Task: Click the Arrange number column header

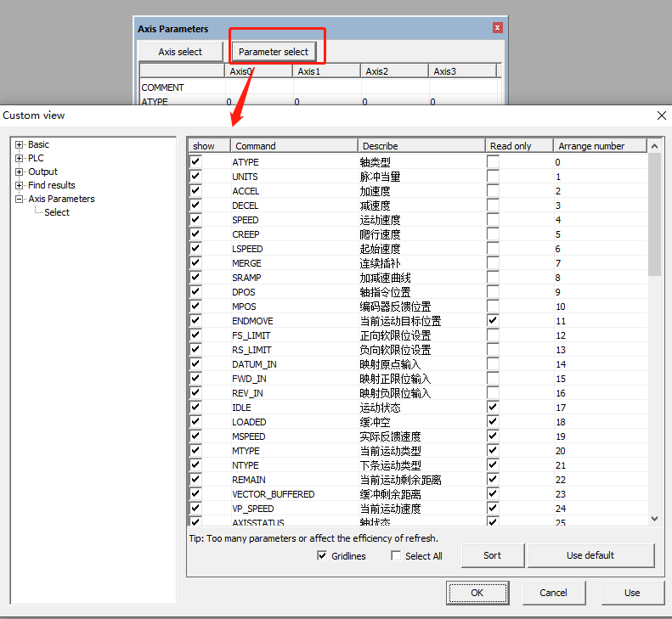Action: 599,146
